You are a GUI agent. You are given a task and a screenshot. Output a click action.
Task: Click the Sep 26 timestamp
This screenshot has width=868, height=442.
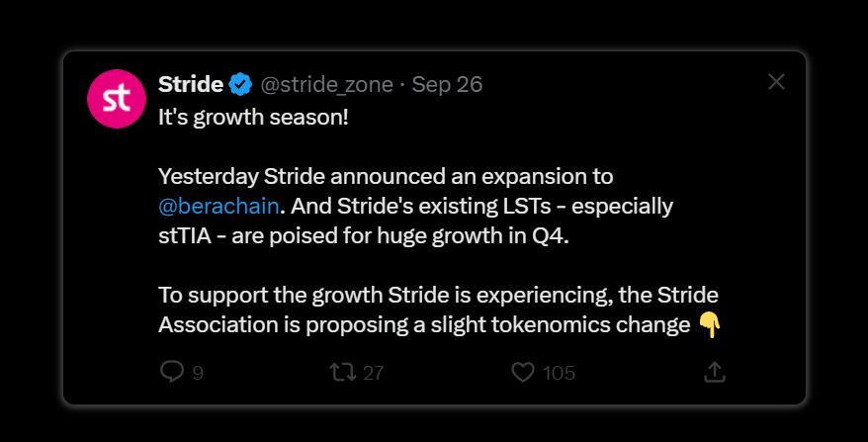(x=447, y=84)
